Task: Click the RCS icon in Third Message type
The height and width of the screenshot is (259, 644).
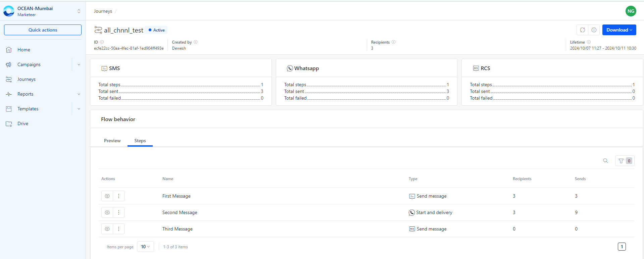Action: [x=412, y=229]
